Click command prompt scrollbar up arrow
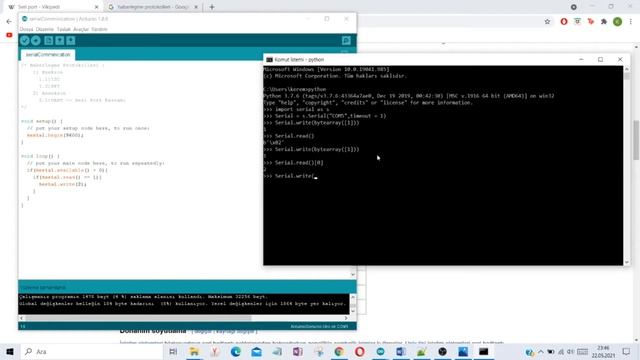The image size is (640, 360). pos(627,69)
